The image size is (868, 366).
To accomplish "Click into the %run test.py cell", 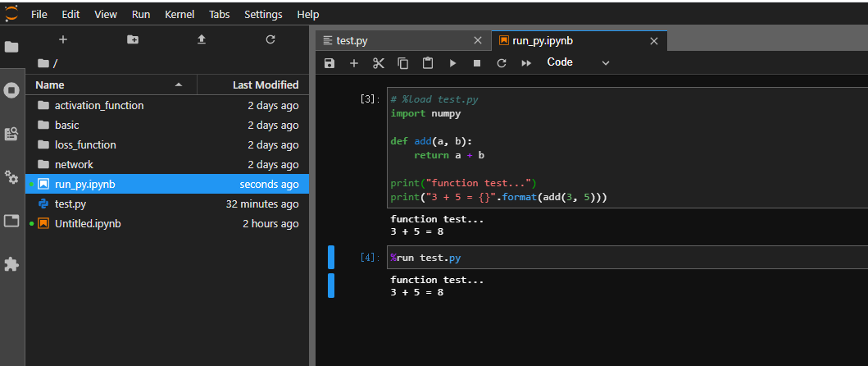I will [x=627, y=258].
